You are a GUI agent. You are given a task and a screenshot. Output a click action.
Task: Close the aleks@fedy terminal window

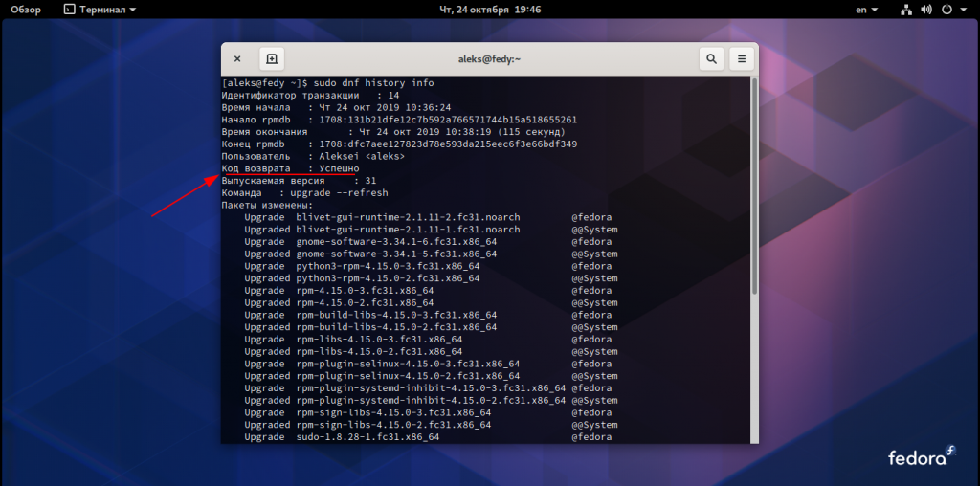[x=237, y=59]
